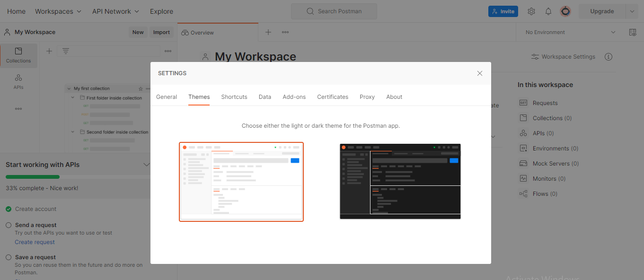The width and height of the screenshot is (644, 280).
Task: Open the user avatar menu
Action: click(565, 11)
